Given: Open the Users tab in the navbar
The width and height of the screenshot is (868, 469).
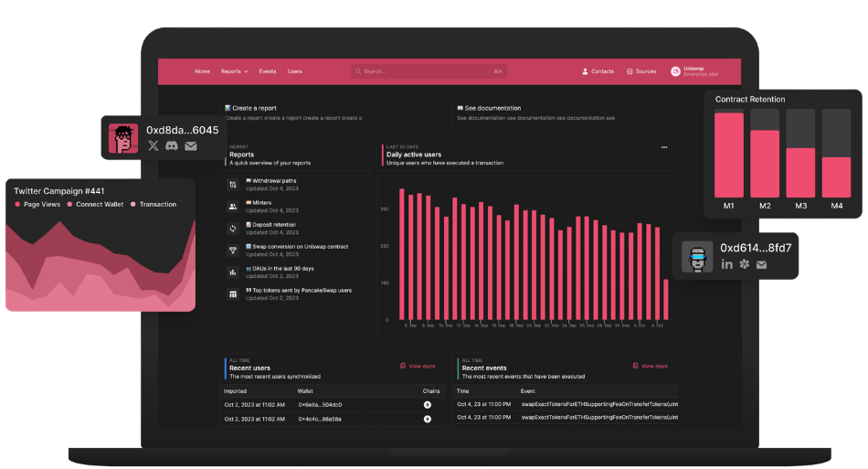Looking at the screenshot, I should click(x=295, y=71).
